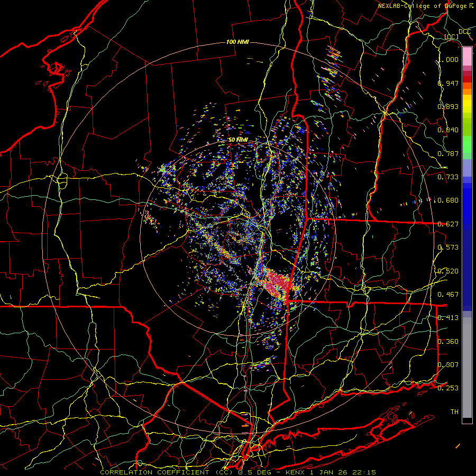This screenshot has width=476, height=476.
Task: Click the 0.5 DEG elevation text
Action: (255, 472)
